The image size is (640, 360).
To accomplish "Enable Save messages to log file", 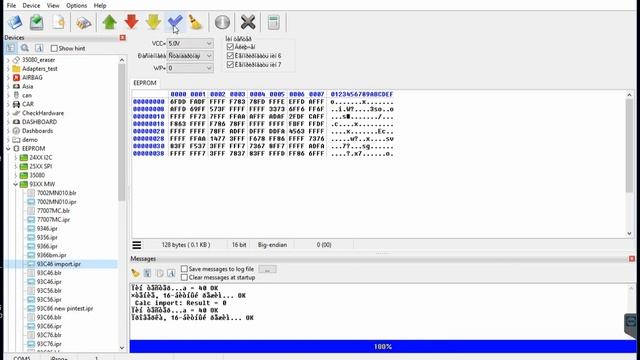I will click(x=184, y=269).
